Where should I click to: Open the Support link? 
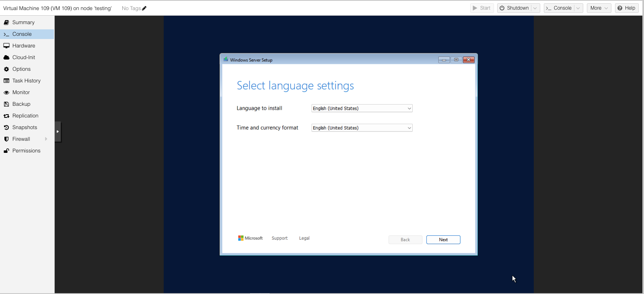pos(280,238)
